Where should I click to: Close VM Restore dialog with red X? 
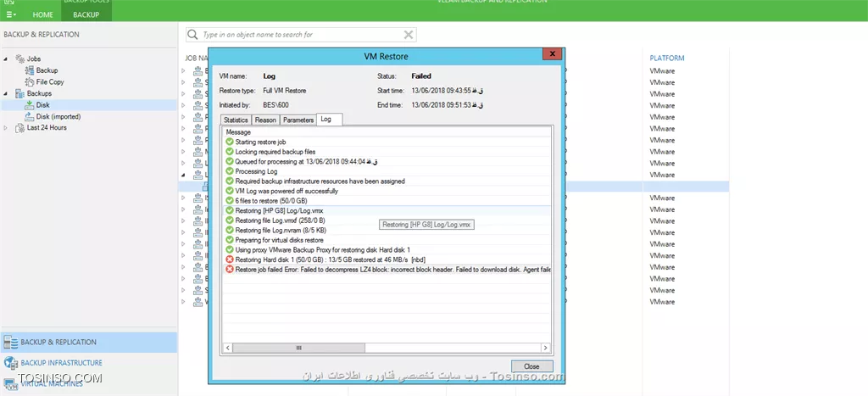[552, 54]
